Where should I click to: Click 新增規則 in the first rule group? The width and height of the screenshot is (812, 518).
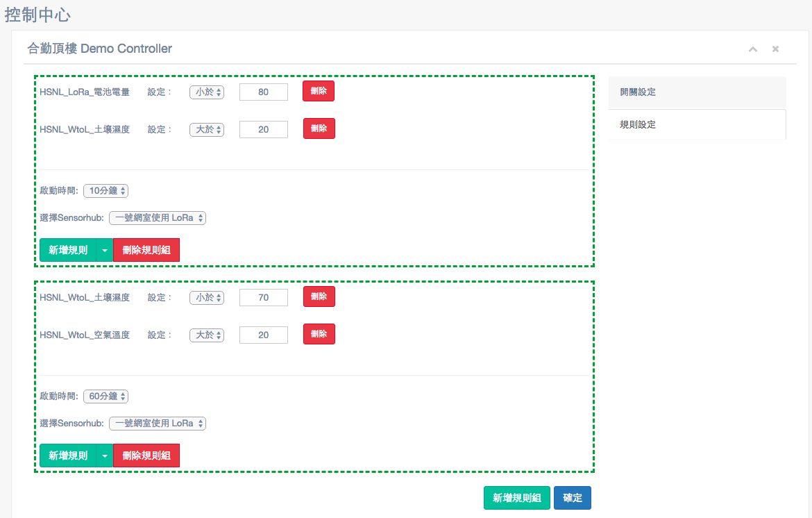tap(68, 250)
